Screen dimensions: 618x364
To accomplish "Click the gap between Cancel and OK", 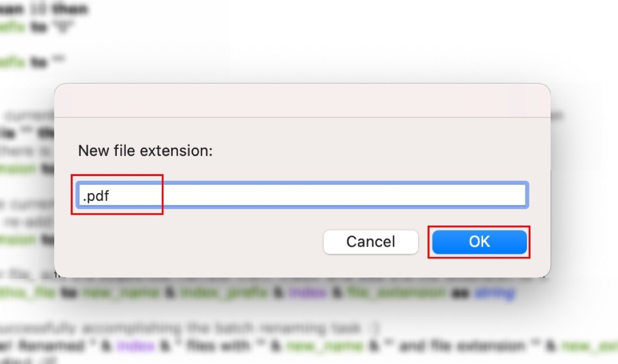I will (x=425, y=242).
